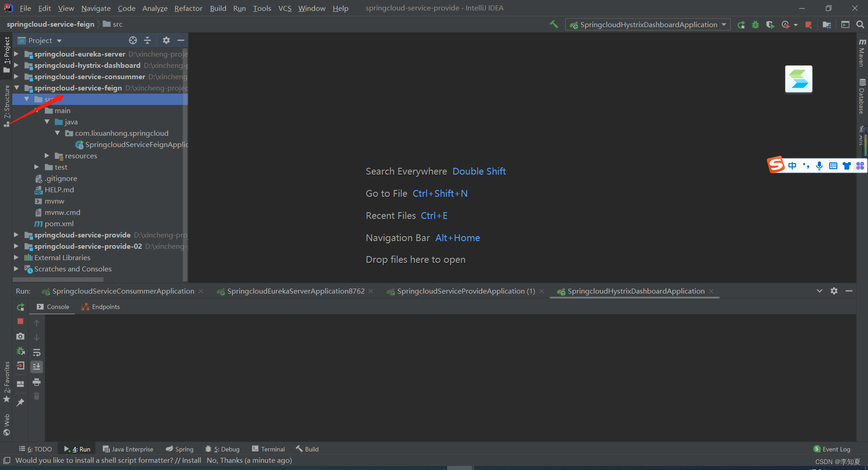868x470 pixels.
Task: Show hidden Run tabs dropdown arrow
Action: (820, 291)
